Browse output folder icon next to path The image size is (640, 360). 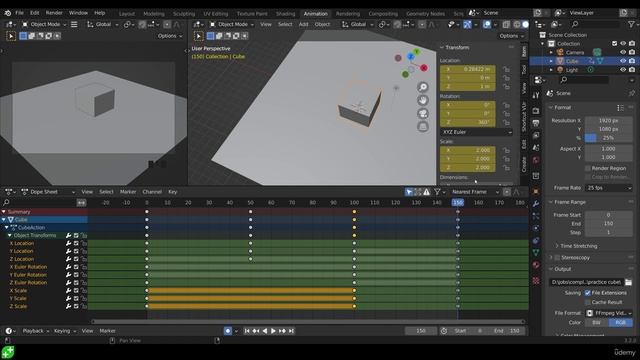coord(628,282)
